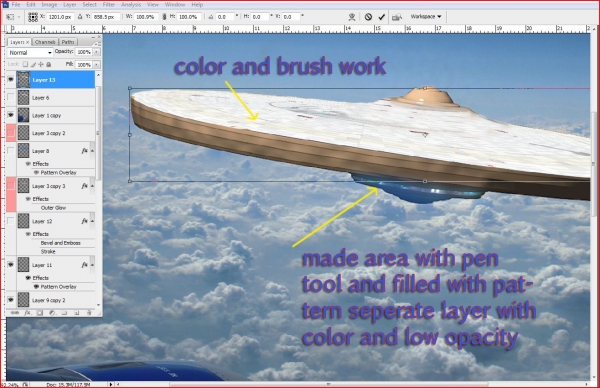Show Layer 3 copy 3 visibility box
Image resolution: width=600 pixels, height=388 pixels.
[x=11, y=186]
